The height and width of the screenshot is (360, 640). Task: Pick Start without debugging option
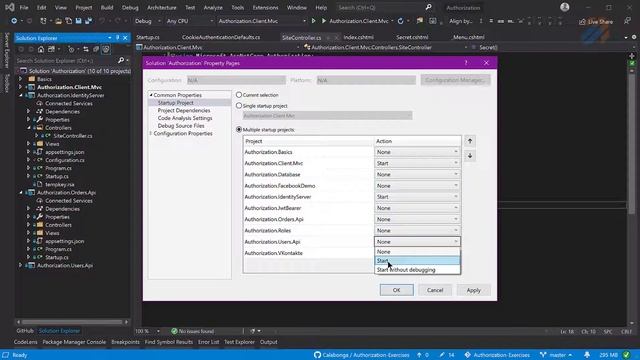[x=417, y=270]
